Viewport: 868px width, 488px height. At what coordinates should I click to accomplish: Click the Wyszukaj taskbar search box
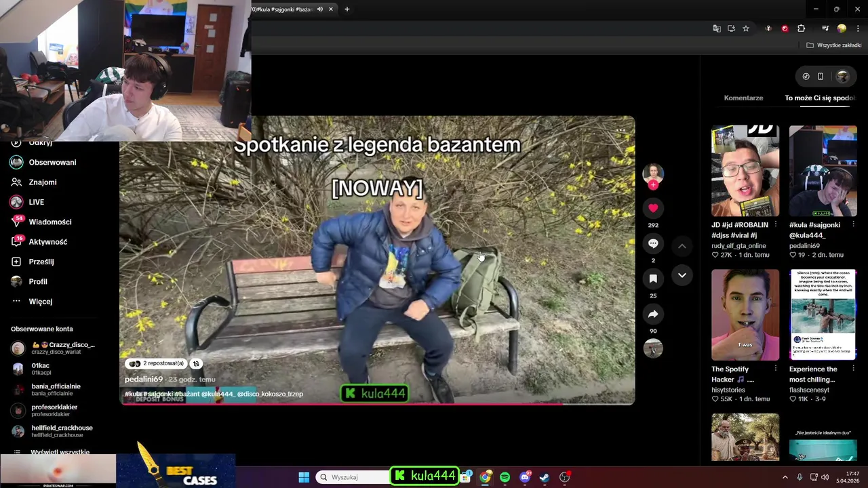pos(353,477)
